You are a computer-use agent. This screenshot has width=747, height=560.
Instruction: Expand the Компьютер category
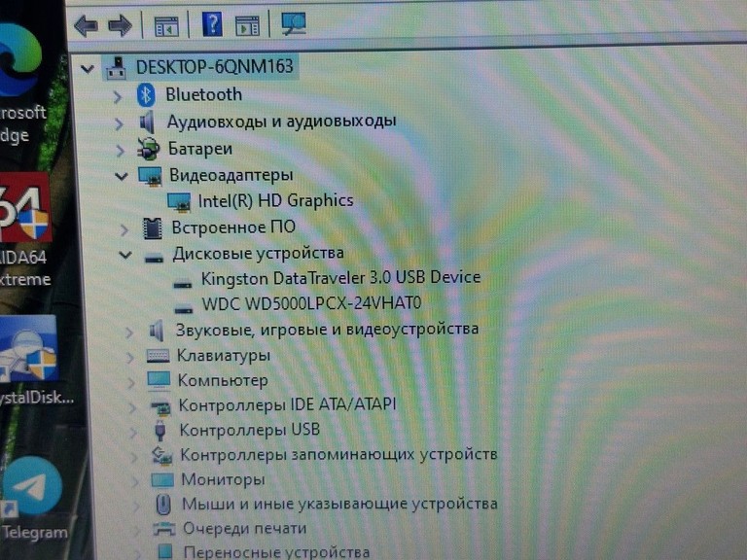[130, 382]
